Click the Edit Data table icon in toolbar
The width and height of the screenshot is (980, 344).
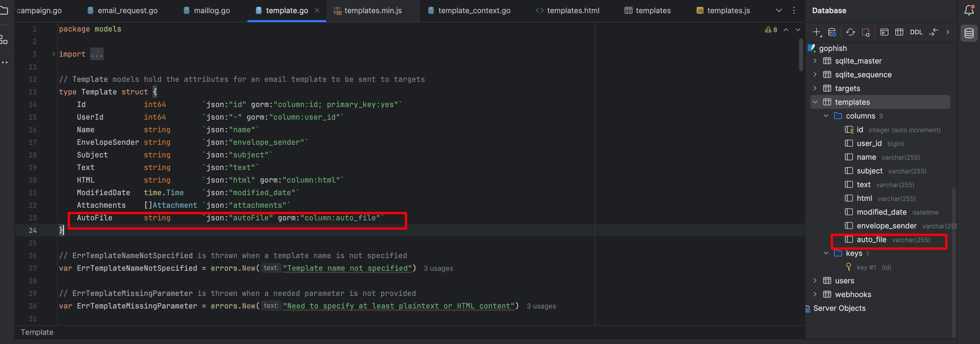click(899, 32)
